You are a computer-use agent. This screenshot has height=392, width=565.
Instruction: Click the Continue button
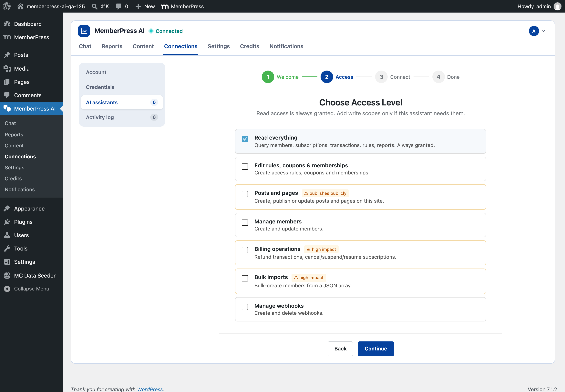[x=376, y=349]
